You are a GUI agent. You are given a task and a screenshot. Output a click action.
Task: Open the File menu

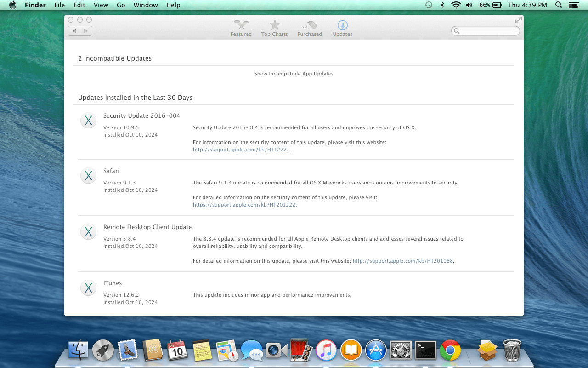59,5
